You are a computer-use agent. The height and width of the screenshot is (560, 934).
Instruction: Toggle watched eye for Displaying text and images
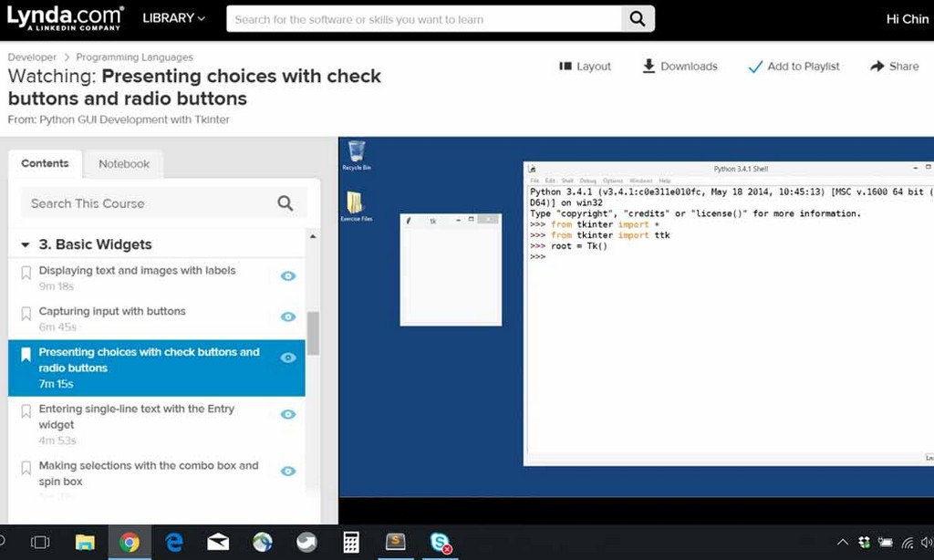(x=288, y=275)
